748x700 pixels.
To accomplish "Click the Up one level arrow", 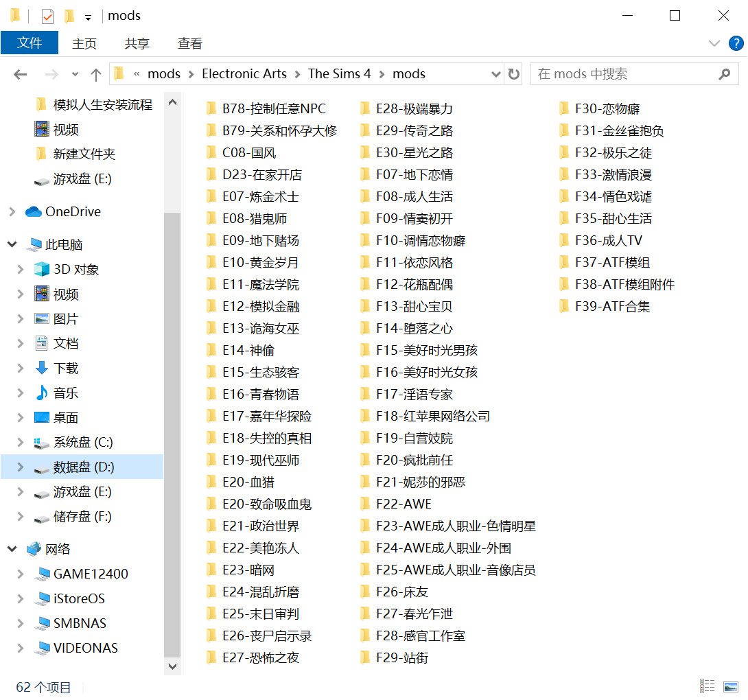I will [x=96, y=74].
